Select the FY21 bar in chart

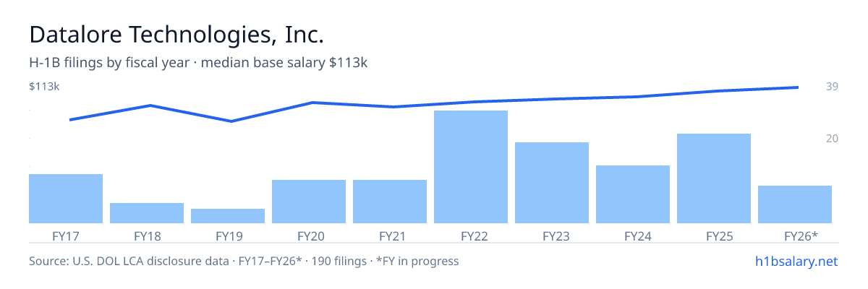pyautogui.click(x=390, y=202)
